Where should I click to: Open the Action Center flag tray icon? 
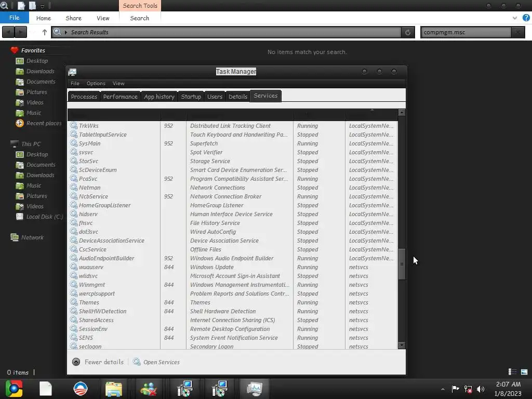[x=455, y=389]
